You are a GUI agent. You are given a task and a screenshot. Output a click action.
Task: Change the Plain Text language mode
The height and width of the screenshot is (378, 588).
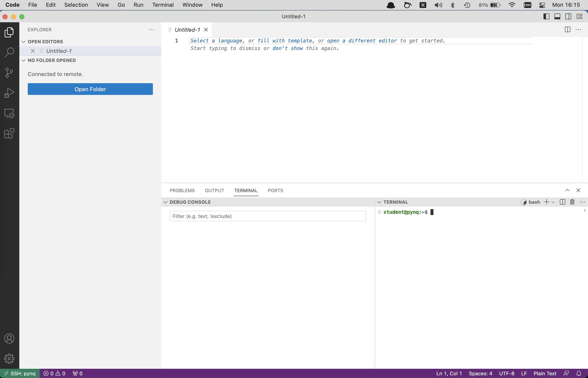pos(545,373)
